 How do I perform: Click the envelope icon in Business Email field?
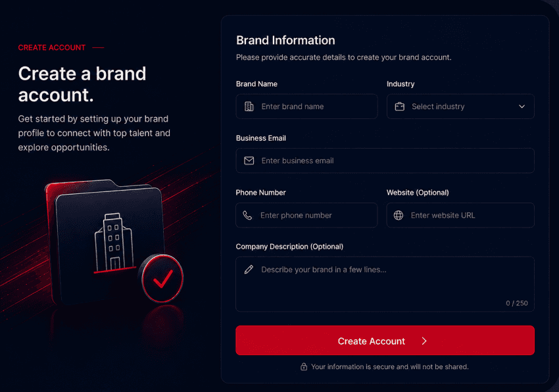click(x=249, y=160)
